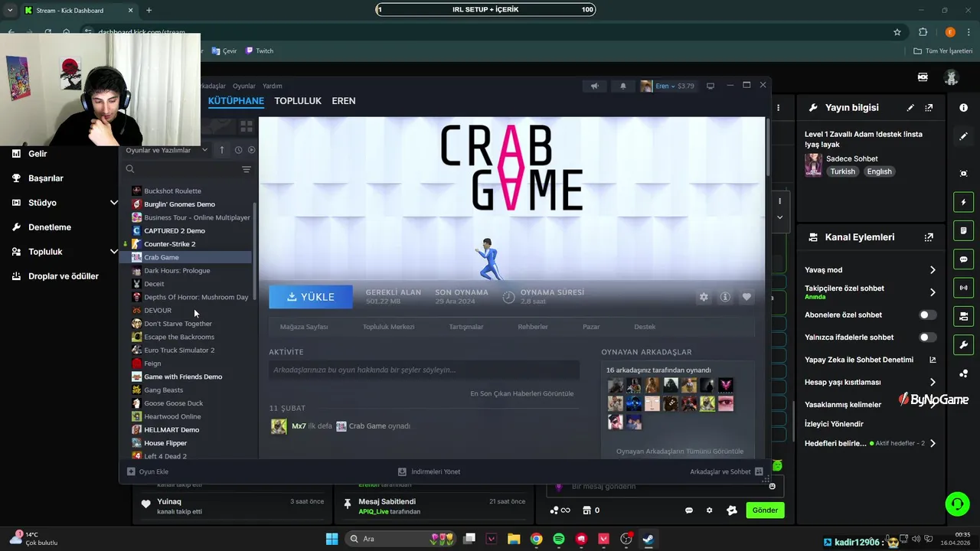The image size is (980, 551).
Task: Show Crab Game info icon
Action: click(x=725, y=297)
